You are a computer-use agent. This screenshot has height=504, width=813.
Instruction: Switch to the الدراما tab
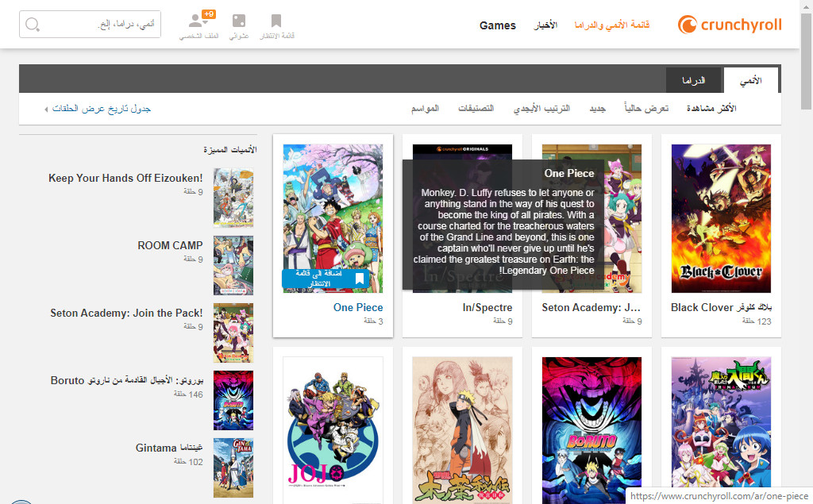[693, 80]
